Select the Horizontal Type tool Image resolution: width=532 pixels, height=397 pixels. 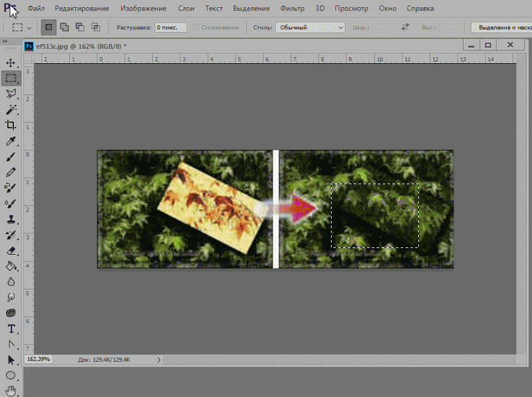(11, 329)
